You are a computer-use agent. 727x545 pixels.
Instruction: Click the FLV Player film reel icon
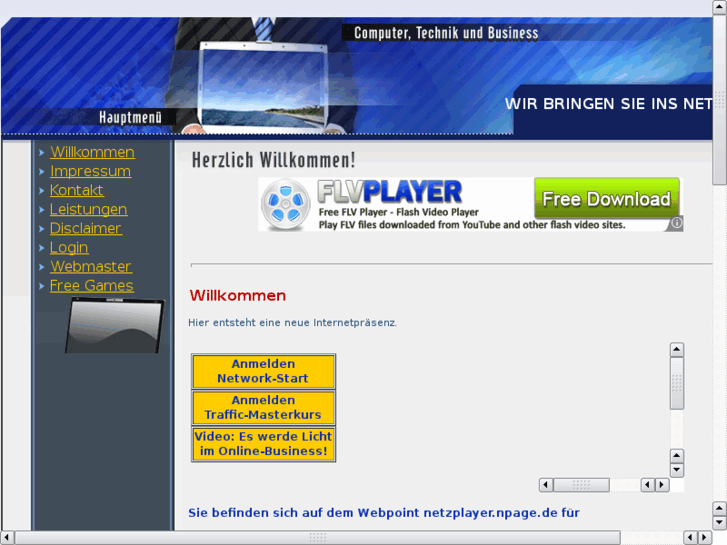[x=285, y=205]
